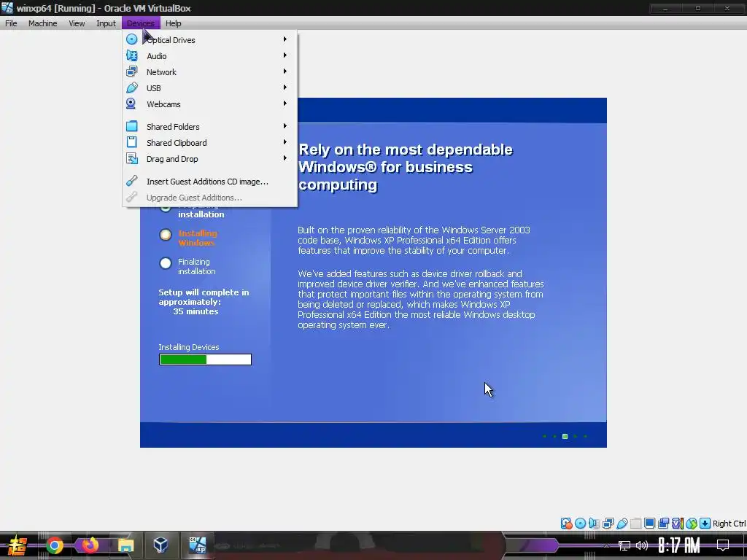Click the Right Ctrl host key label
This screenshot has height=560, width=747.
tap(729, 524)
